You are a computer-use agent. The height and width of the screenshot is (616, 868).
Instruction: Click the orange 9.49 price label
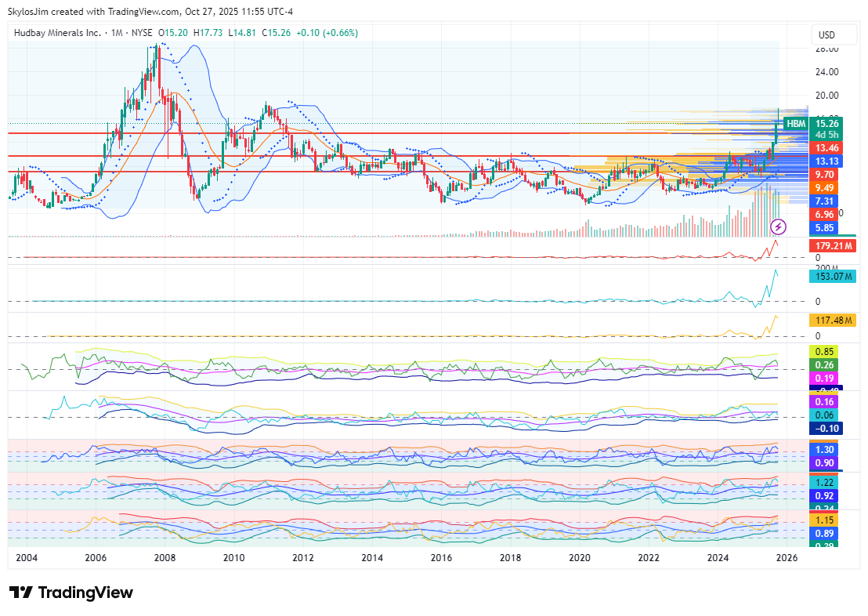click(x=823, y=188)
